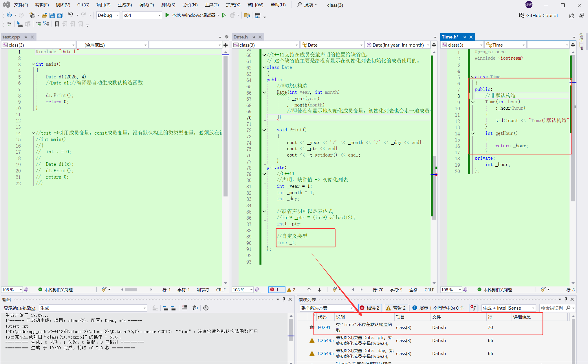Open the Debug configuration dropdown

point(108,15)
